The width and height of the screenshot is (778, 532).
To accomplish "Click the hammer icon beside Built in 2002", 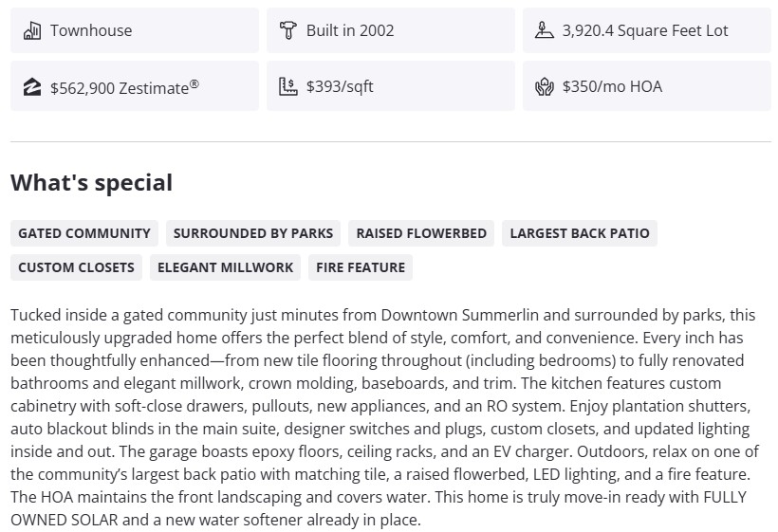I will (288, 30).
